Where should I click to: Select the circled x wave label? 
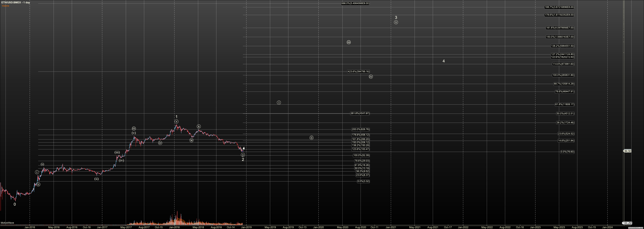coord(199,126)
